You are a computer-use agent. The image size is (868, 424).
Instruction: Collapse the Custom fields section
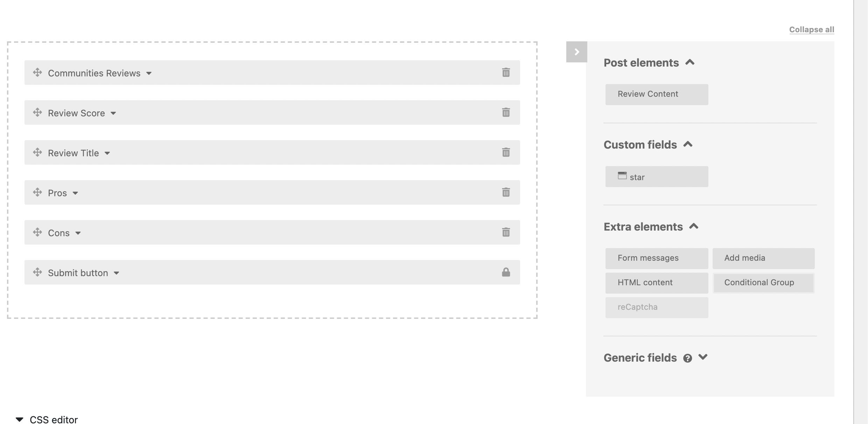[688, 144]
